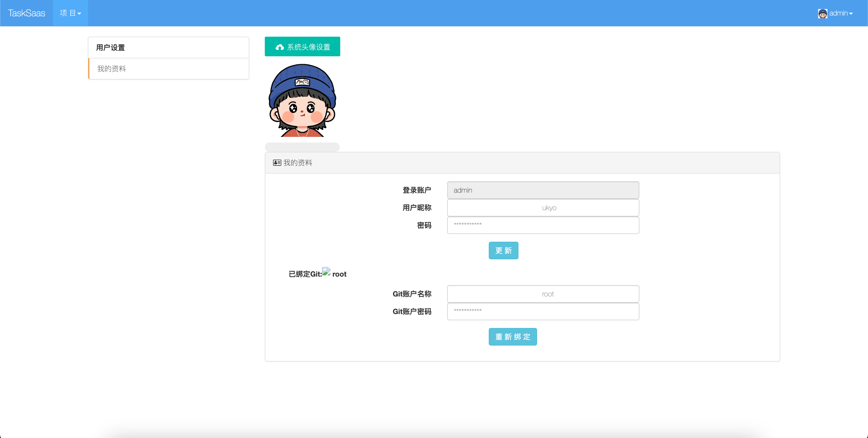Click the small admin avatar in navbar
This screenshot has width=868, height=438.
coord(822,13)
